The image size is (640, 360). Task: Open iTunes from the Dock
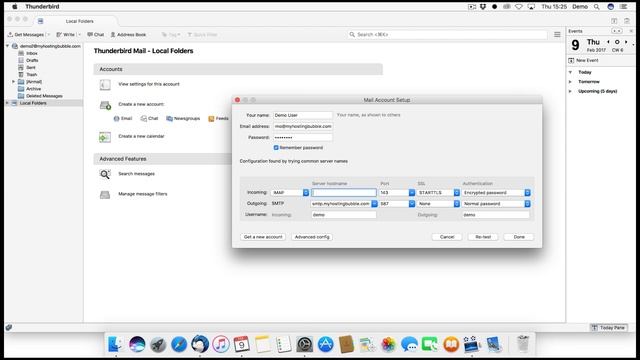(x=221, y=344)
